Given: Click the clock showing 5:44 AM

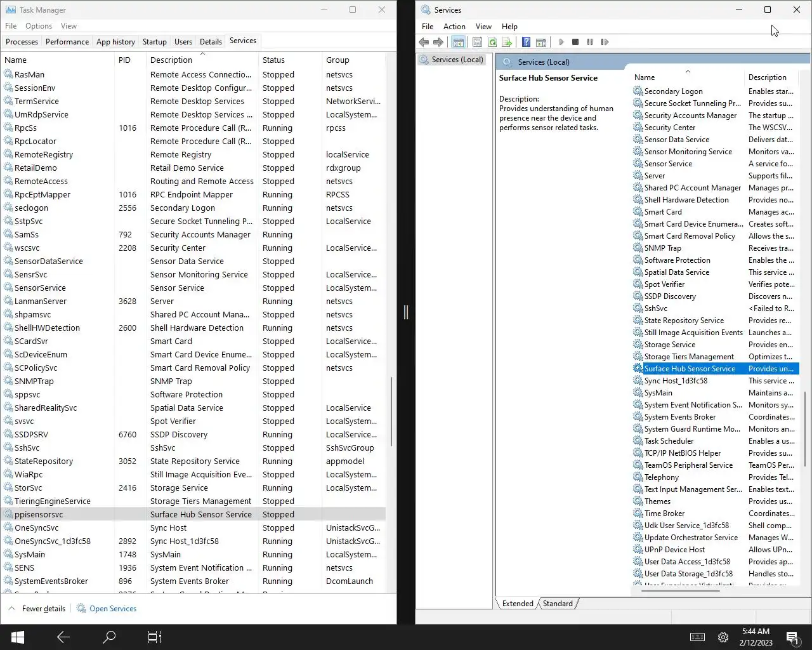Looking at the screenshot, I should tap(756, 631).
